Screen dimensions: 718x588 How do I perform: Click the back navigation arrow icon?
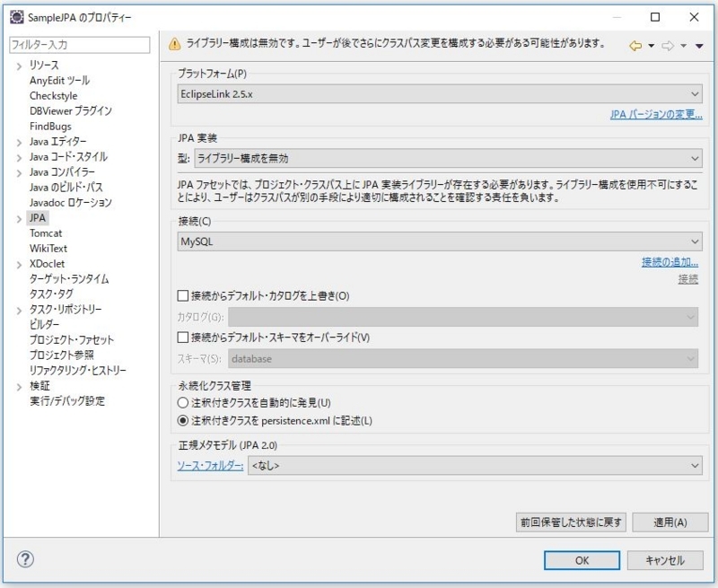tap(635, 45)
